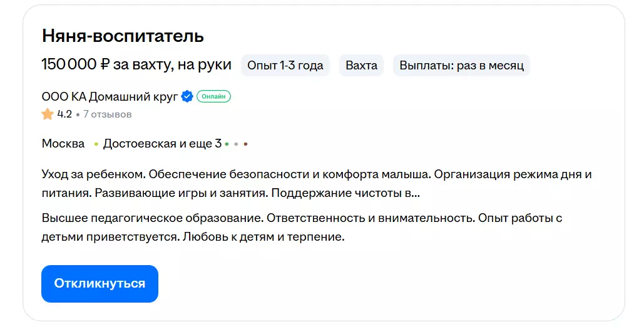Click the metro dot before "Достоевская"
Image resolution: width=644 pixels, height=332 pixels.
point(96,144)
